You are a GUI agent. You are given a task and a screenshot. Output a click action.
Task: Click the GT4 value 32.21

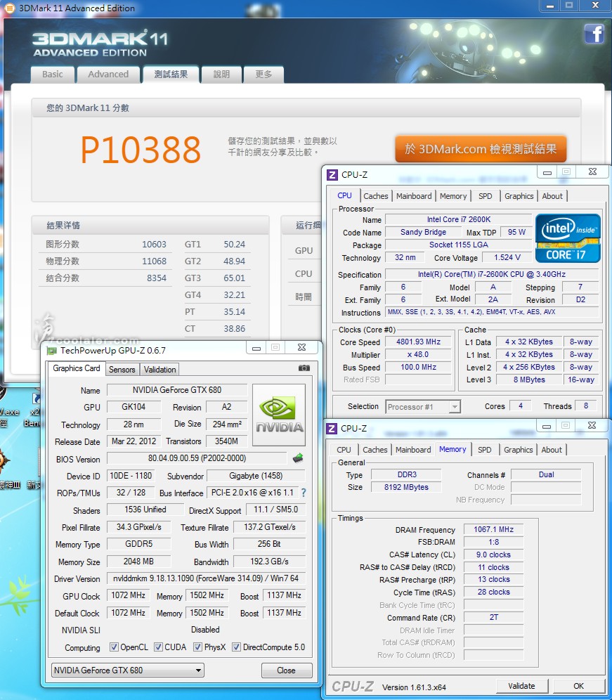pyautogui.click(x=235, y=294)
